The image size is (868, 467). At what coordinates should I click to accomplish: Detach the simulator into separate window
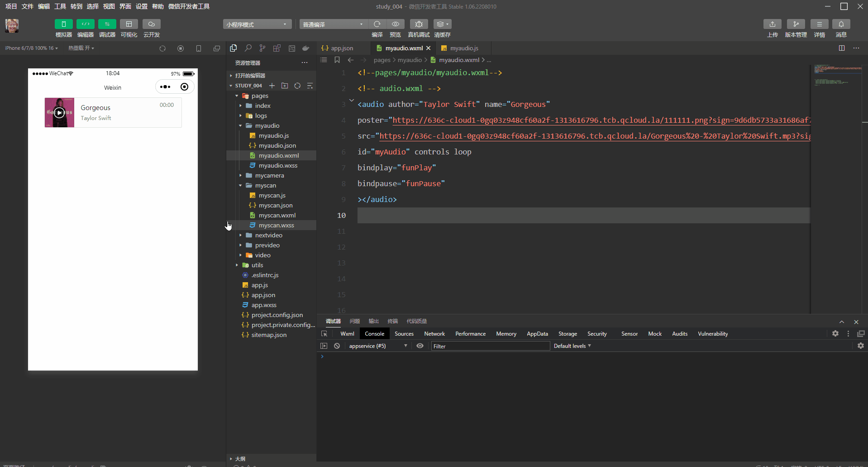click(217, 48)
